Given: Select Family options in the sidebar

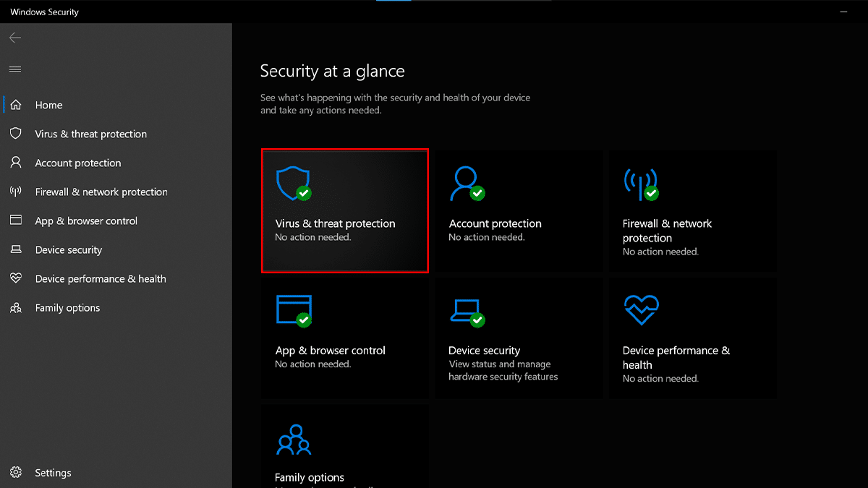Looking at the screenshot, I should click(67, 307).
